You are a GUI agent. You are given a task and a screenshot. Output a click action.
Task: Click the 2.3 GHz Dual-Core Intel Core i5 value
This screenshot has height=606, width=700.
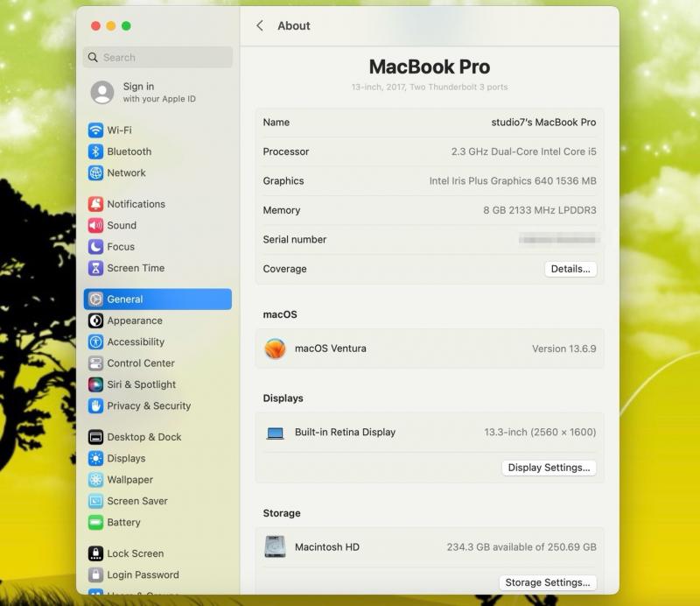[523, 151]
